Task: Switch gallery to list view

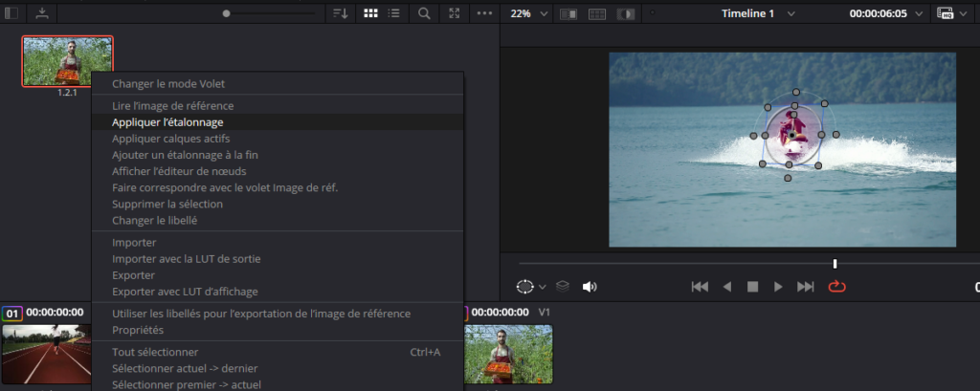Action: point(395,14)
